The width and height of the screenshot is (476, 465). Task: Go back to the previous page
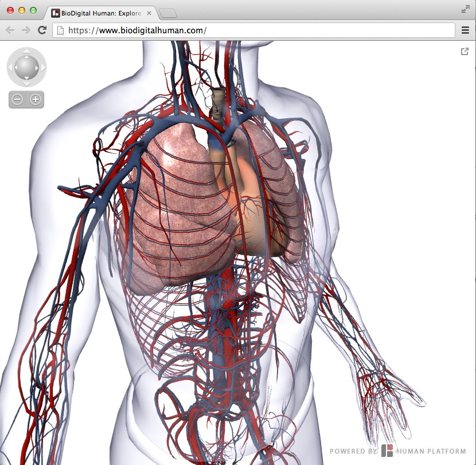[x=10, y=30]
